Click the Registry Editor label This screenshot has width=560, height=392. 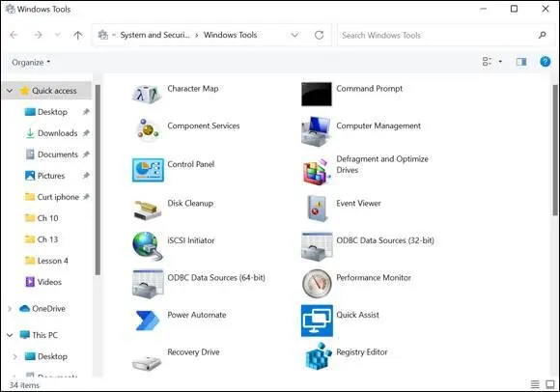pyautogui.click(x=362, y=352)
